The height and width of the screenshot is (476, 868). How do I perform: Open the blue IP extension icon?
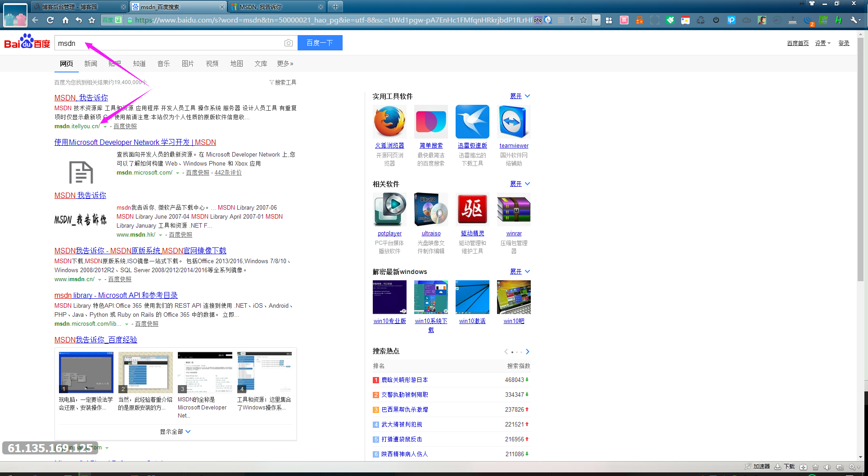731,20
